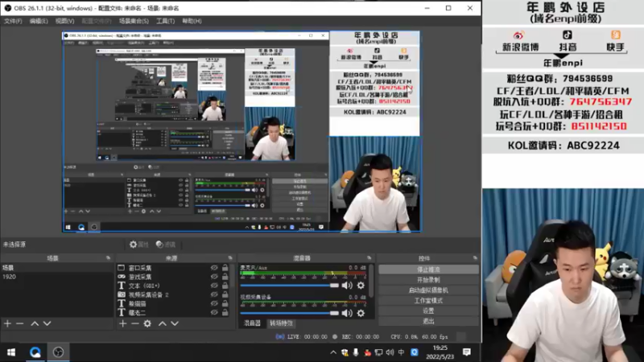This screenshot has height=362, width=644.
Task: Adjust the 视频采集设备 volume slider
Action: click(x=290, y=313)
